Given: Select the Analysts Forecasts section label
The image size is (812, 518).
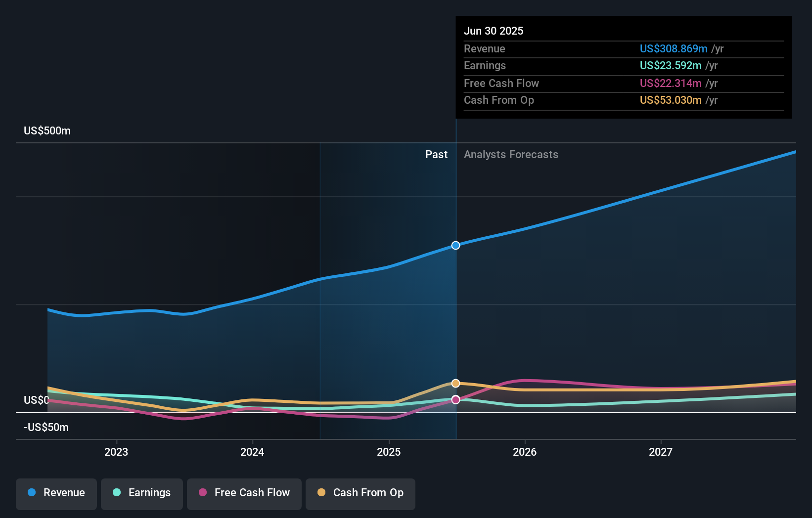Looking at the screenshot, I should point(511,154).
